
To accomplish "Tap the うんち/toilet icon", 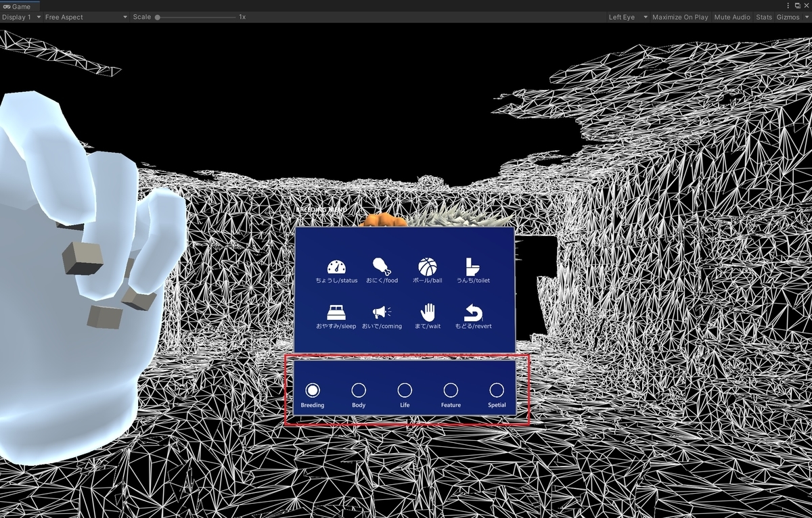I will 473,266.
